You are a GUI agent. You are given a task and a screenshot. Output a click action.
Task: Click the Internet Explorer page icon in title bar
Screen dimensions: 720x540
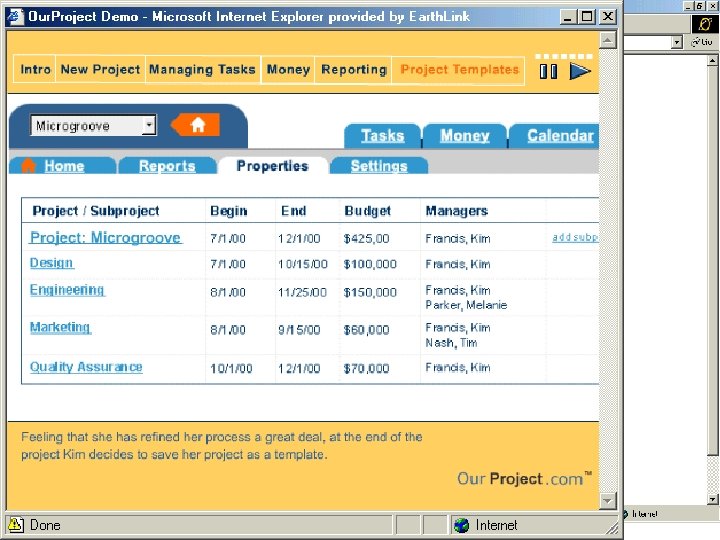point(15,17)
